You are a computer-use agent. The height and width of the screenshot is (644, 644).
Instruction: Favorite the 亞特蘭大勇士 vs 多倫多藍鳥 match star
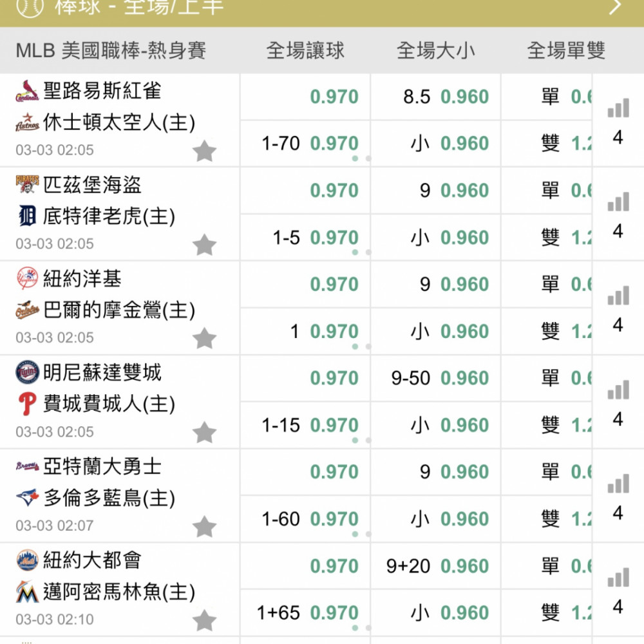point(205,527)
